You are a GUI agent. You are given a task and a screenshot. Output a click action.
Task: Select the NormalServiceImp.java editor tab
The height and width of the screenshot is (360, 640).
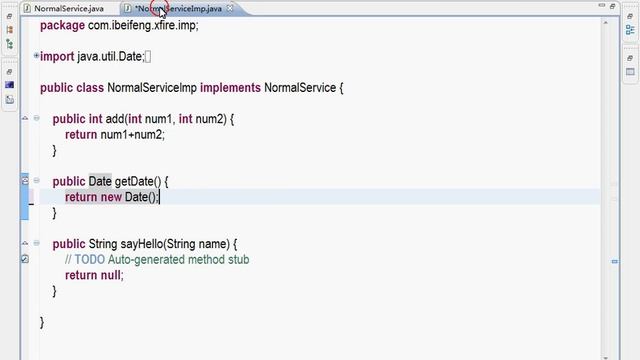tap(178, 8)
